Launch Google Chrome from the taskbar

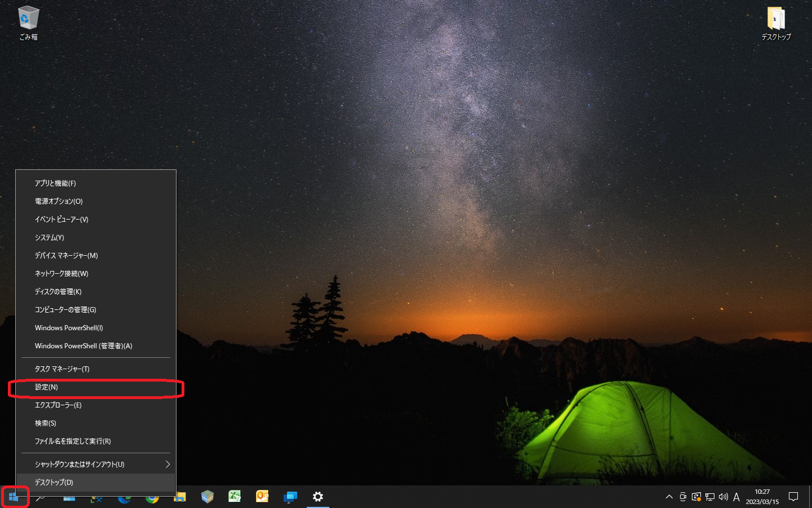(x=152, y=497)
